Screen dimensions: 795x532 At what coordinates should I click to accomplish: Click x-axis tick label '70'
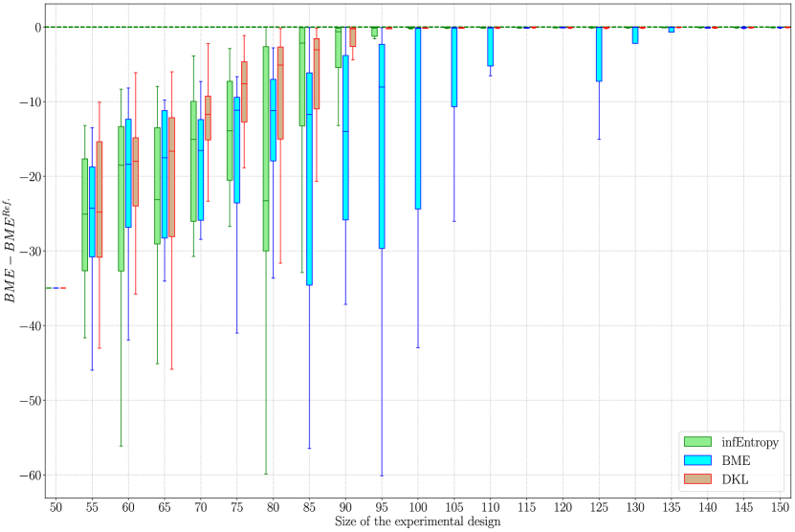(201, 508)
